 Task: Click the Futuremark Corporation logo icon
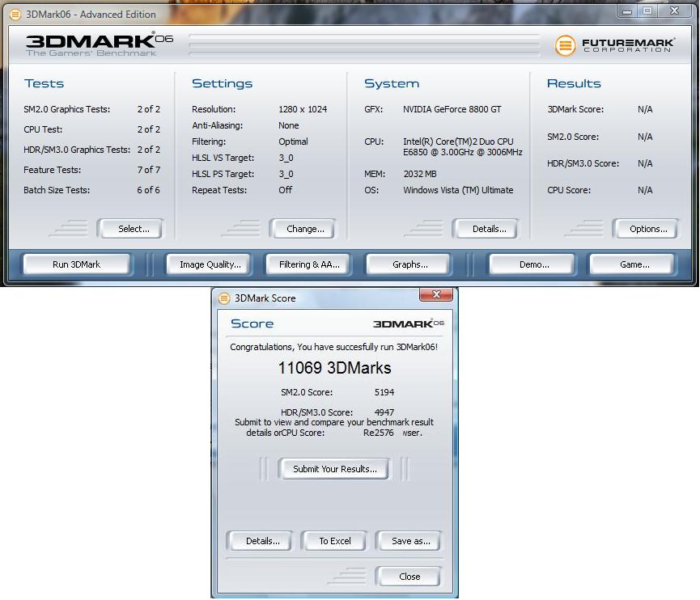coord(565,45)
